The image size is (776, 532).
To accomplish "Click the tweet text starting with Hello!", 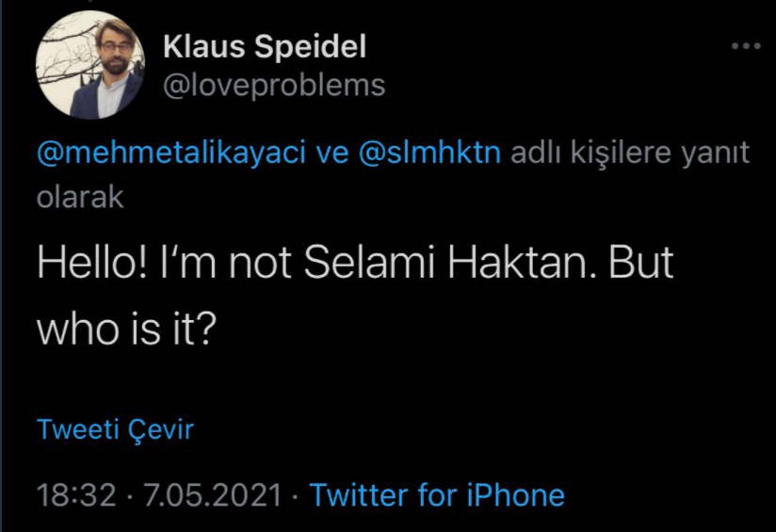I will 355,265.
